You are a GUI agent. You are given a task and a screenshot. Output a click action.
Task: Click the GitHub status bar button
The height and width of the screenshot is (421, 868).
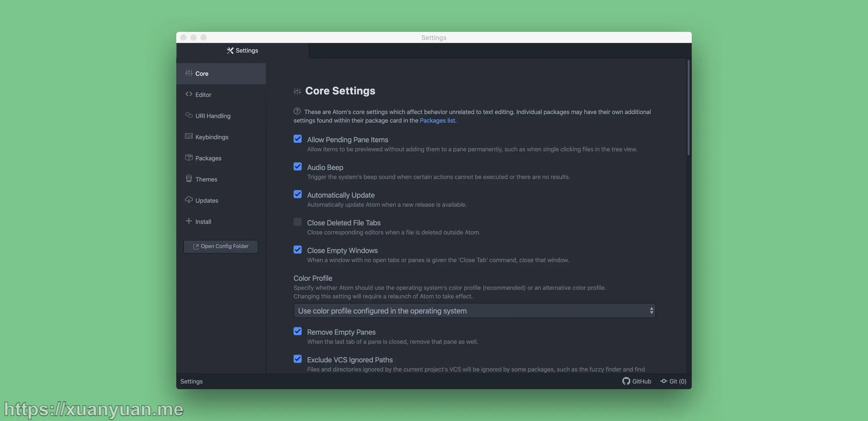pos(637,381)
